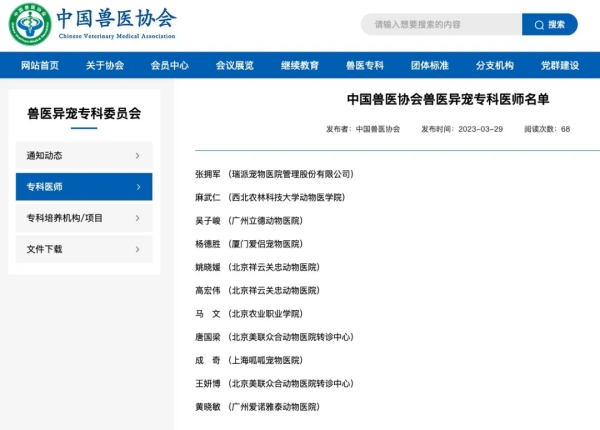Open the 党群建设 nav item
Viewport: 600px width, 430px height.
tap(560, 65)
